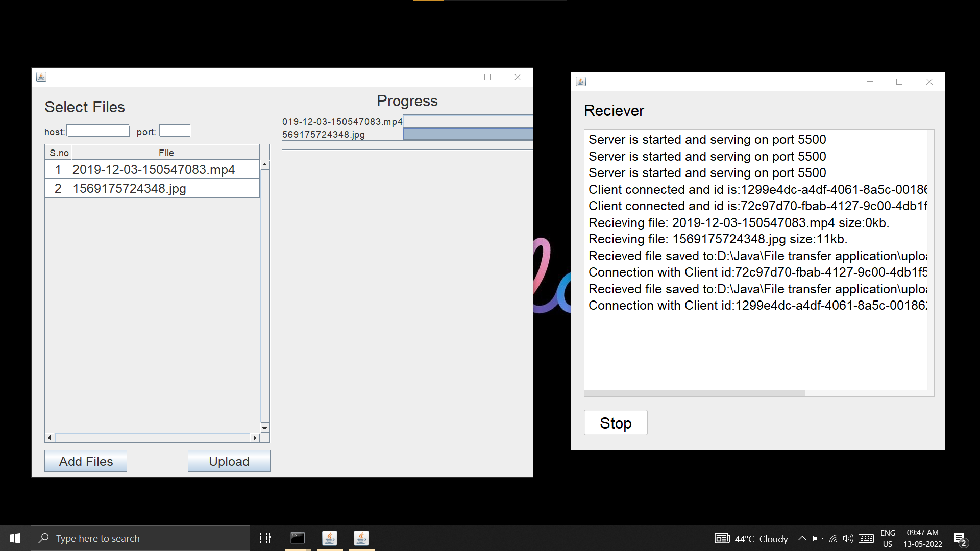Image resolution: width=980 pixels, height=551 pixels.
Task: Open Task View on the taskbar
Action: tap(265, 538)
